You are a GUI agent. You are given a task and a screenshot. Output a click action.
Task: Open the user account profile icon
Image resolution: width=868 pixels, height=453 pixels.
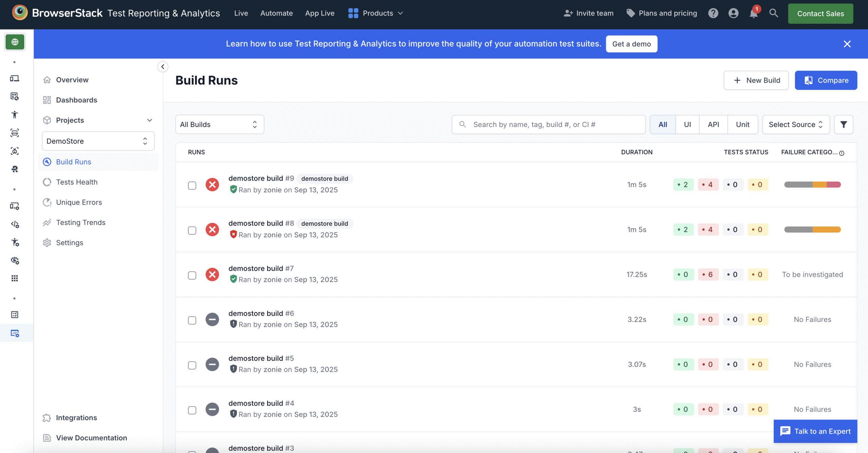point(733,13)
